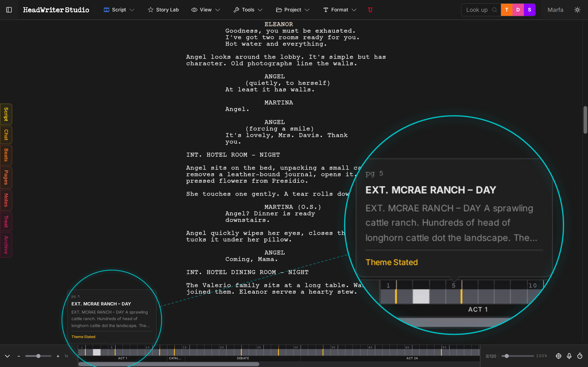The height and width of the screenshot is (367, 588).
Task: Toggle the purple S badge in top bar
Action: (529, 10)
